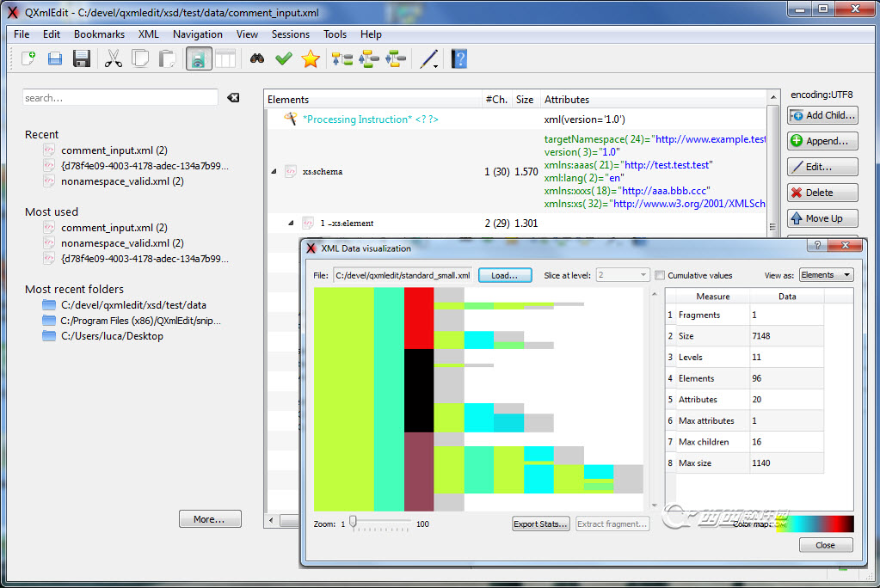Click the help question button in visualization dialog

tap(818, 245)
